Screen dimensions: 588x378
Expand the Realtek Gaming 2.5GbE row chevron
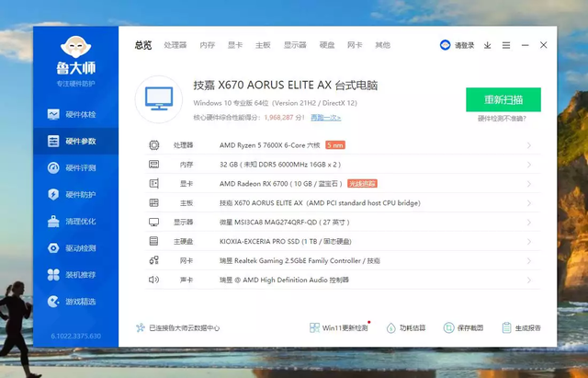tap(529, 261)
